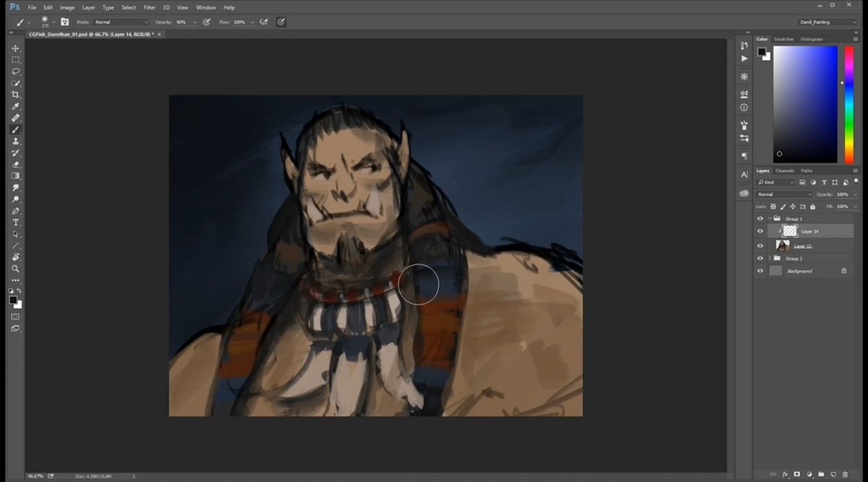Open the History panel icon
The image size is (868, 482).
[x=744, y=45]
